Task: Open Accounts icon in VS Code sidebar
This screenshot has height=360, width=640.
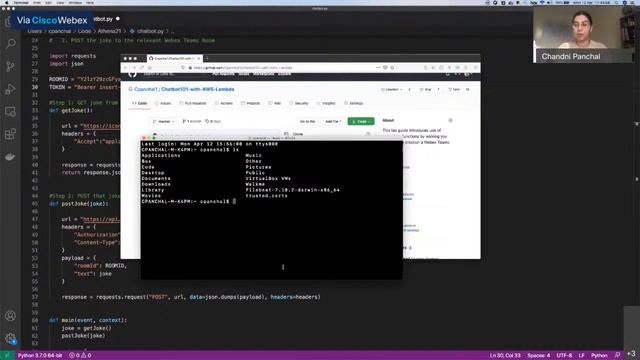Action: point(11,316)
